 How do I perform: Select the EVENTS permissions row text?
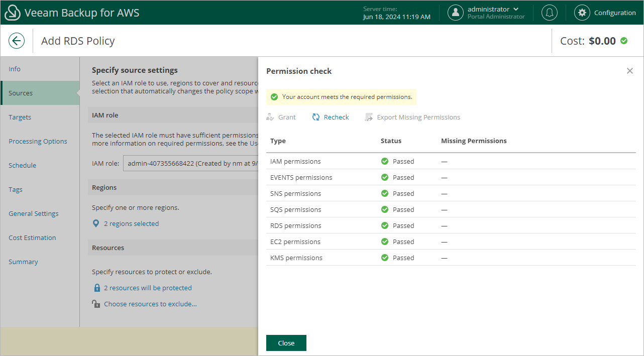(x=301, y=177)
